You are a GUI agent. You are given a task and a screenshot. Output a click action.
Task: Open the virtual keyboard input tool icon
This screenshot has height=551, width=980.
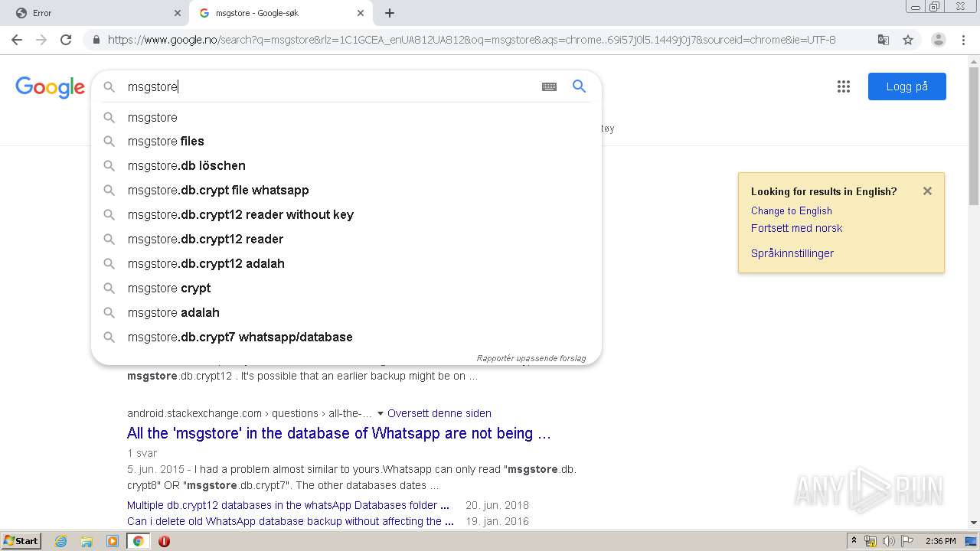[x=549, y=86]
